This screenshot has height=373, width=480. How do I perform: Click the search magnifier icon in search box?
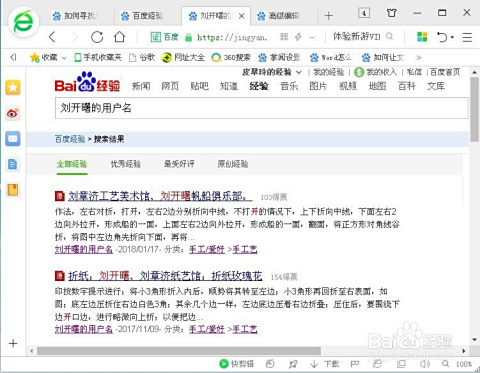[389, 36]
